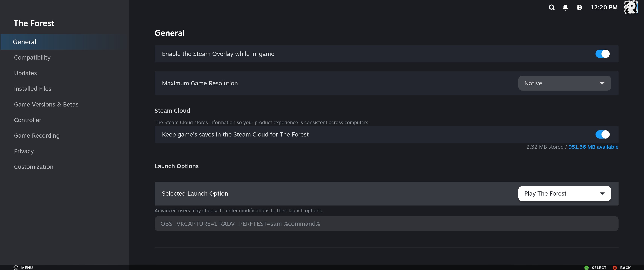Click the Native dropdown arrow
Image resolution: width=644 pixels, height=270 pixels.
(x=602, y=83)
